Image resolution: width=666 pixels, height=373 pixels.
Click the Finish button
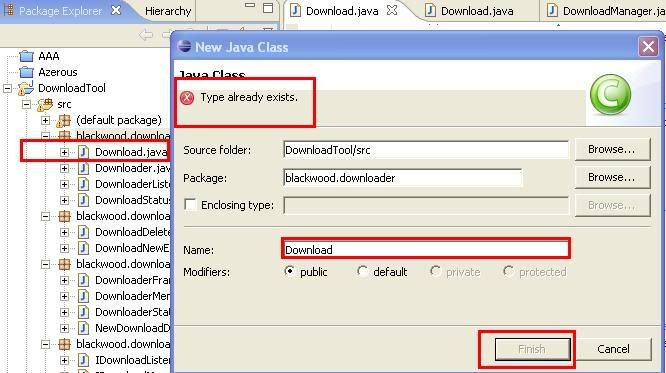pos(532,349)
